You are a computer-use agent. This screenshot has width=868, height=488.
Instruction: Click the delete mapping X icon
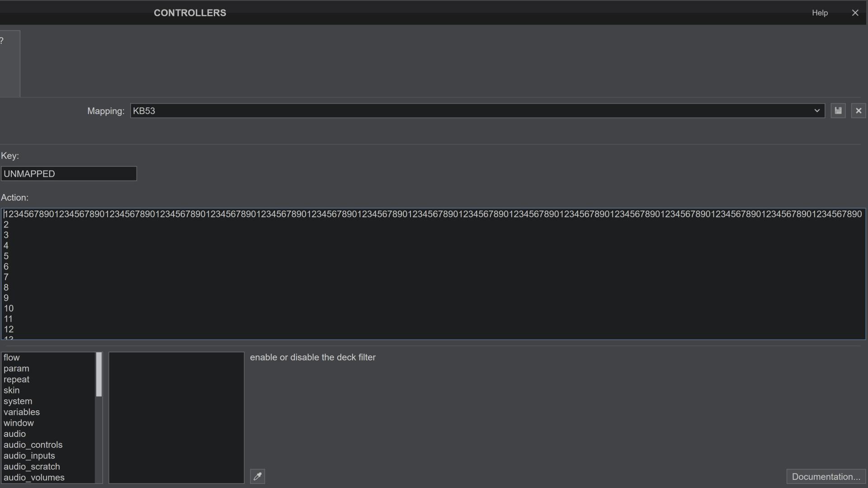(859, 111)
